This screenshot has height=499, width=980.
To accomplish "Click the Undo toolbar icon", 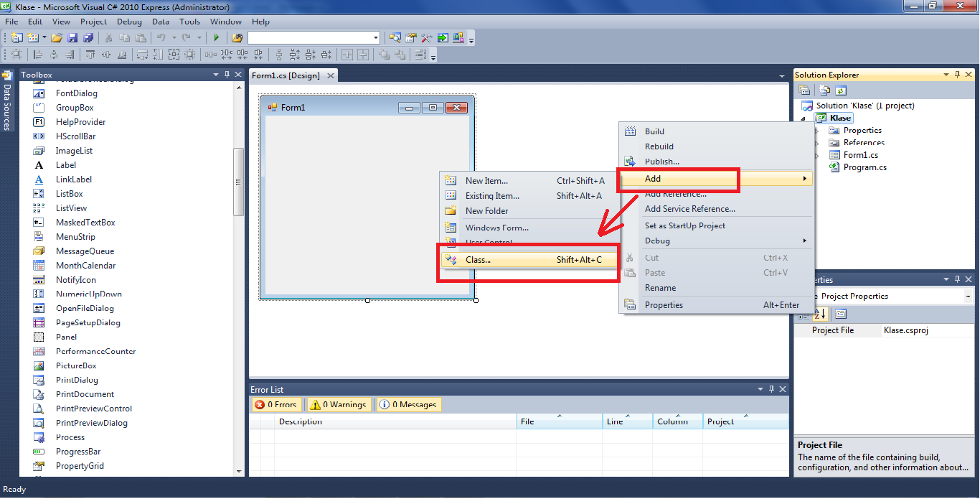I will pyautogui.click(x=161, y=37).
